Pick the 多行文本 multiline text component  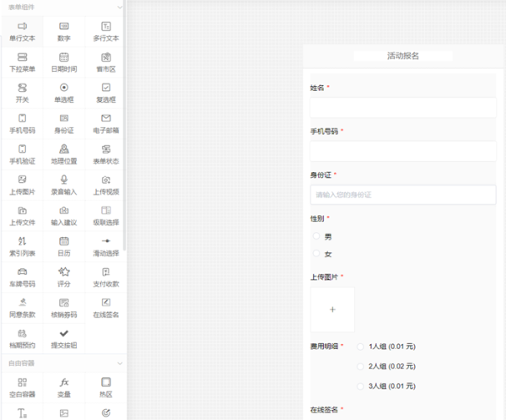106,32
